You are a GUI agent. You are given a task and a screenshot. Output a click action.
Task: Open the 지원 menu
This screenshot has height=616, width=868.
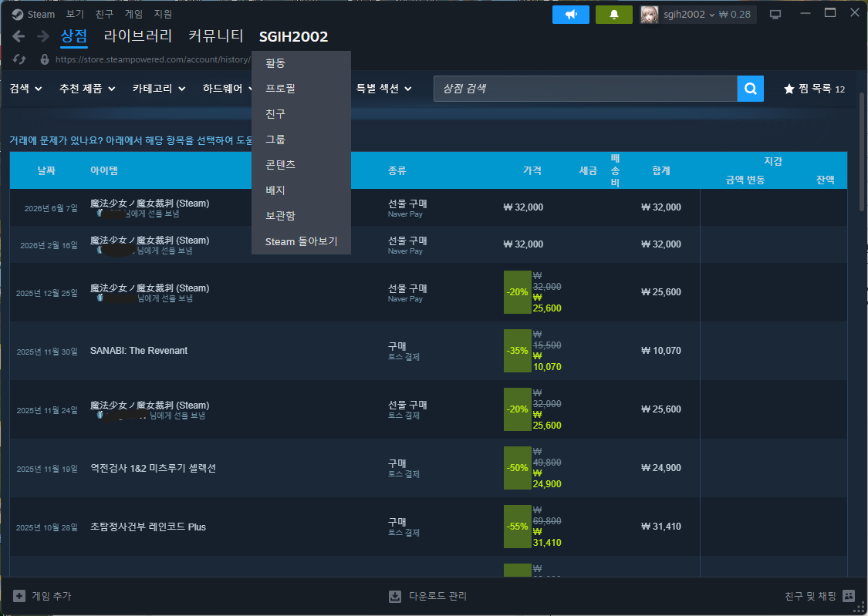(163, 14)
